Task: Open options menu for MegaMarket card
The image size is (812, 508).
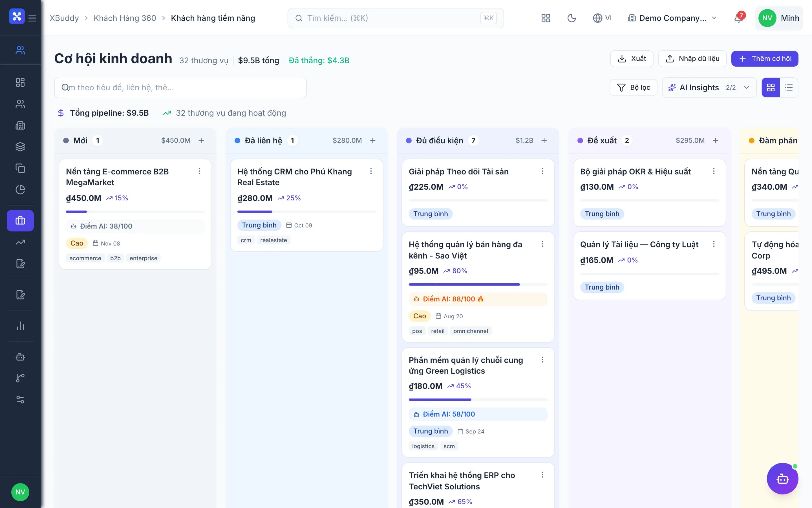Action: [200, 171]
